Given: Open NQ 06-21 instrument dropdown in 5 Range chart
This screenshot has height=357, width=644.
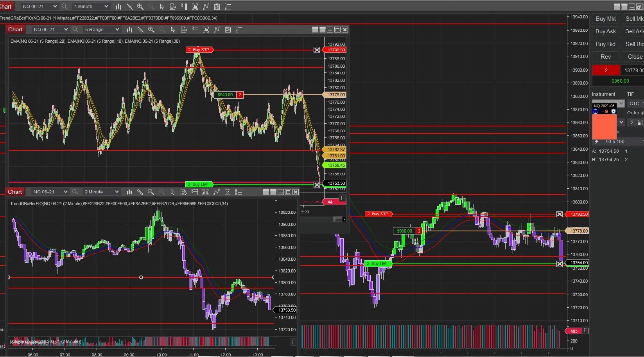Looking at the screenshot, I should (50, 29).
